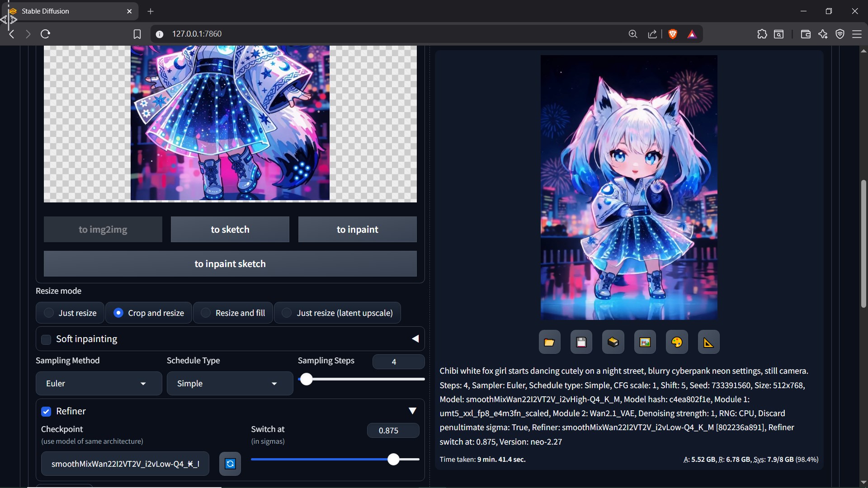Choose Resize and fill mode
Viewport: 868px width, 488px height.
point(233,313)
